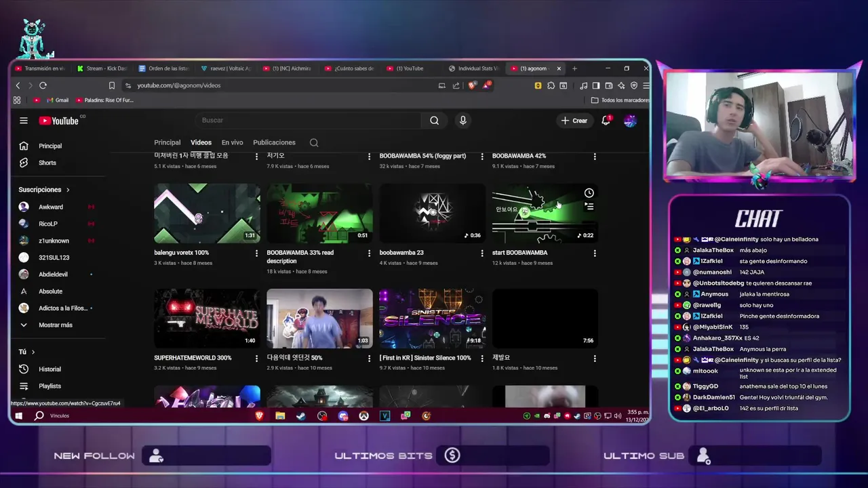Open options for BOOBAWAMBA 33% read description

point(369,253)
